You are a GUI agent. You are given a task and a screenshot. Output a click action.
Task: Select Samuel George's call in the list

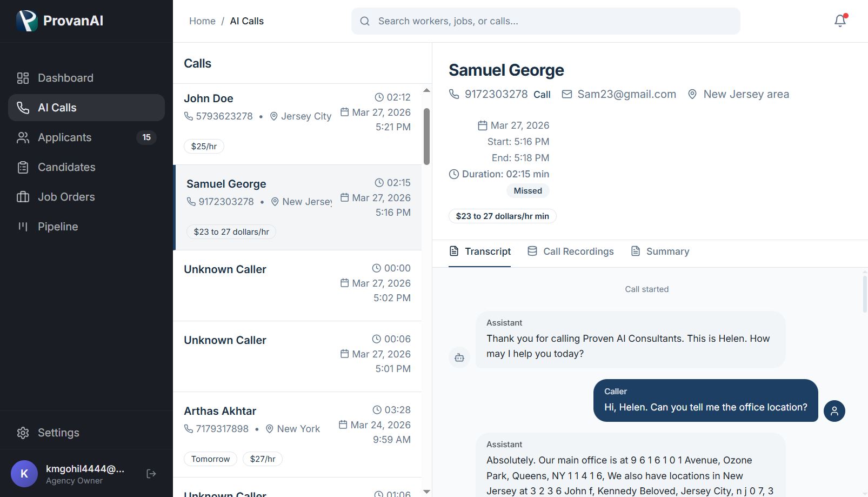[x=297, y=207]
